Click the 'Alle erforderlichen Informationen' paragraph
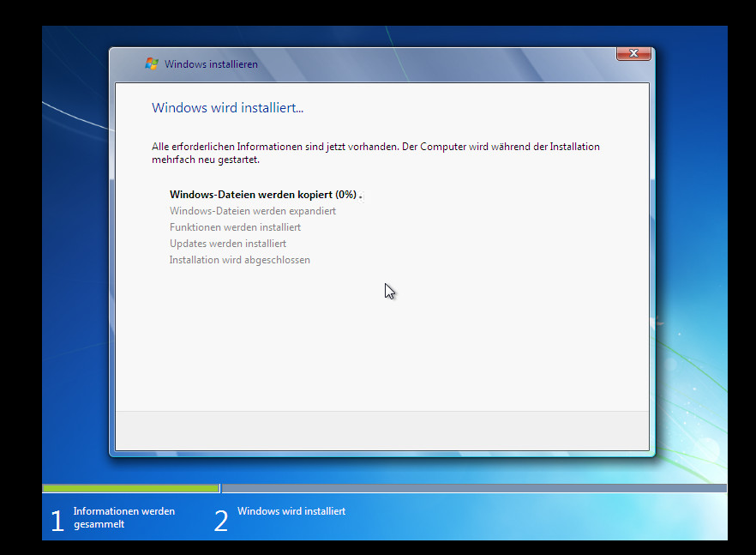The image size is (756, 555). (x=375, y=153)
